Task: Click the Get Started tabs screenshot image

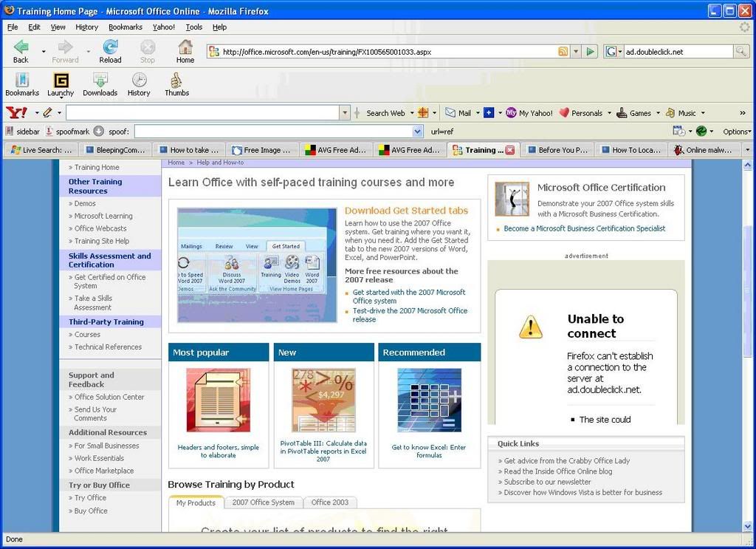Action: point(257,265)
